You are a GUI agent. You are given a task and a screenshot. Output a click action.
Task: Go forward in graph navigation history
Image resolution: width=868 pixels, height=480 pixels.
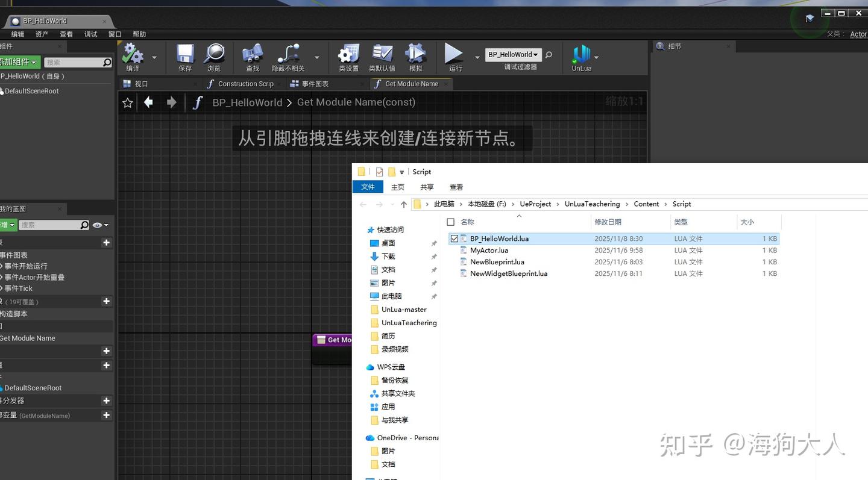(x=172, y=102)
